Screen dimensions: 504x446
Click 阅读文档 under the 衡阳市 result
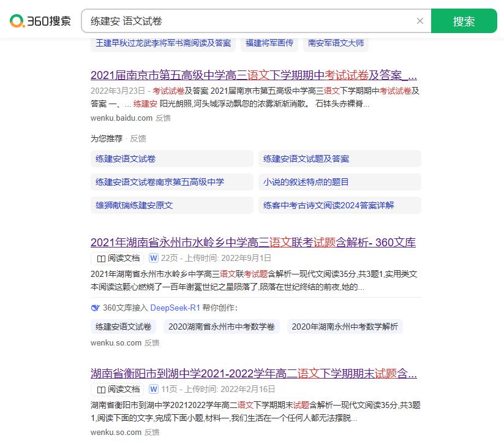(x=118, y=390)
